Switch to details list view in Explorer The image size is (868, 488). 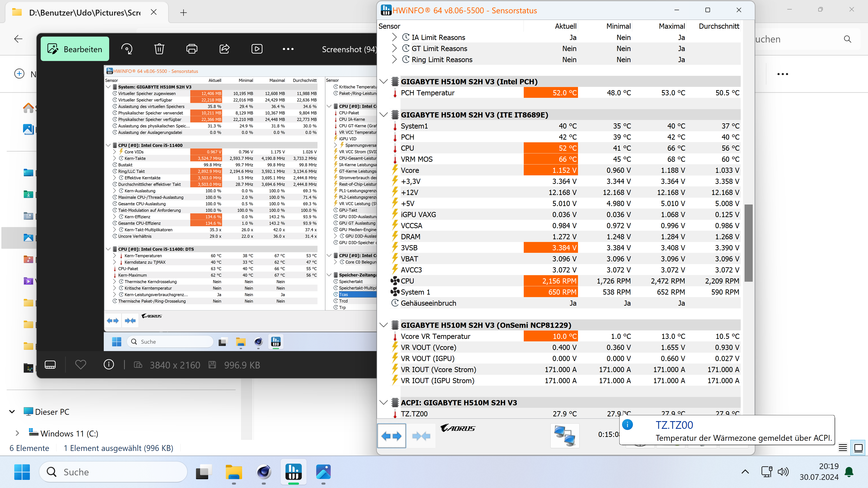(x=843, y=448)
